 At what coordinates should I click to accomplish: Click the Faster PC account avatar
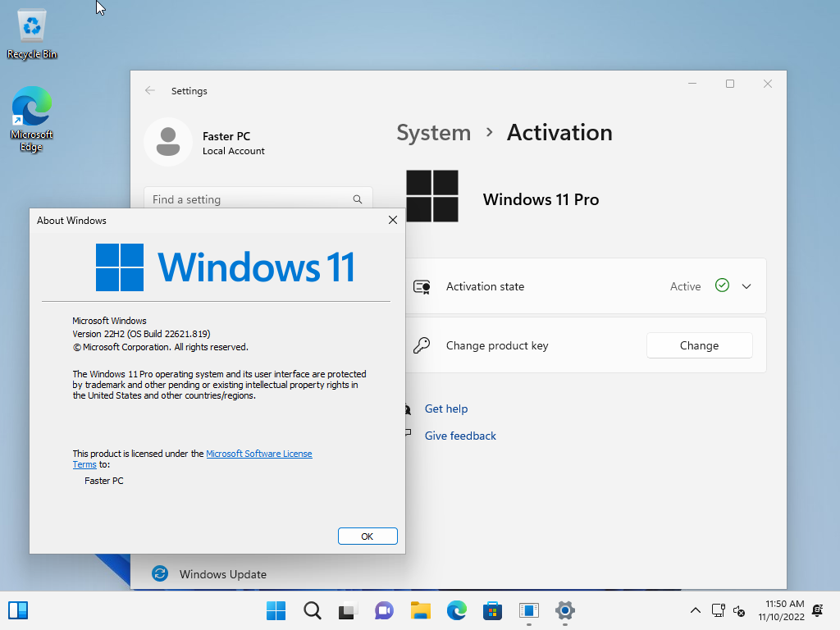point(168,142)
